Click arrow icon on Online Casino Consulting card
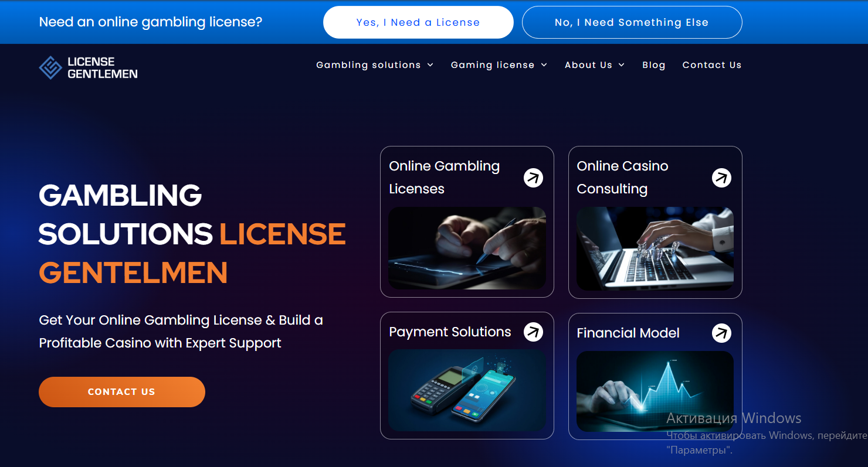The image size is (868, 467). tap(721, 178)
